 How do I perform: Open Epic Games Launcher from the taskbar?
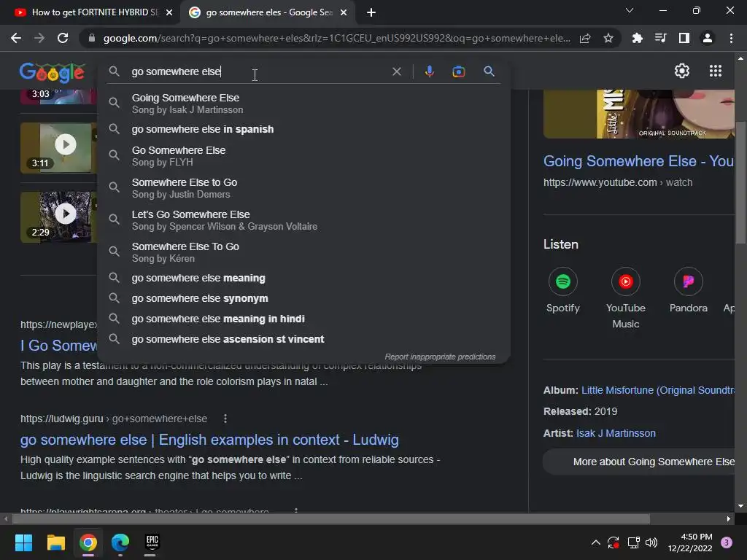tap(152, 542)
